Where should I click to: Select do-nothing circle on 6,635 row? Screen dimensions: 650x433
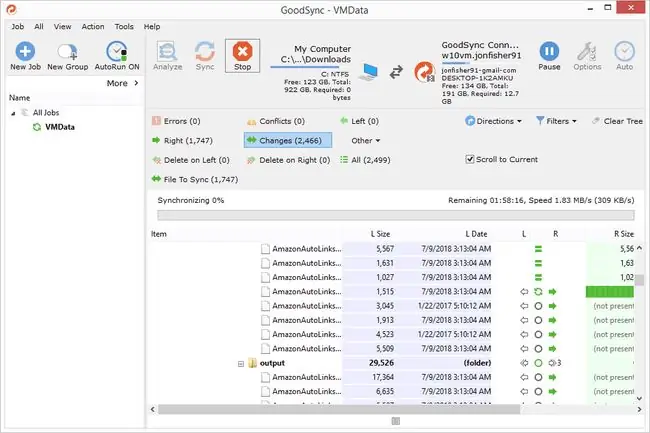click(x=538, y=392)
